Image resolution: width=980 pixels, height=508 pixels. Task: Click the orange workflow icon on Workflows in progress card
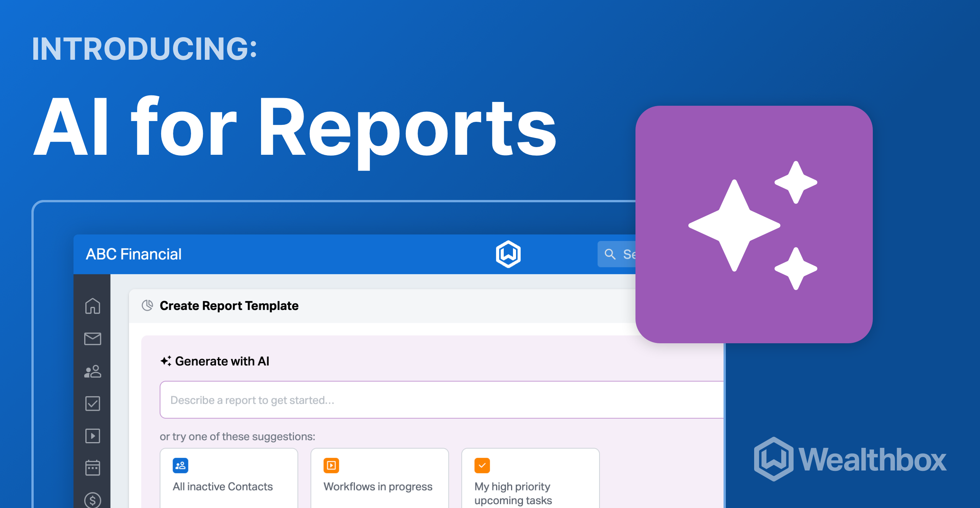tap(332, 465)
